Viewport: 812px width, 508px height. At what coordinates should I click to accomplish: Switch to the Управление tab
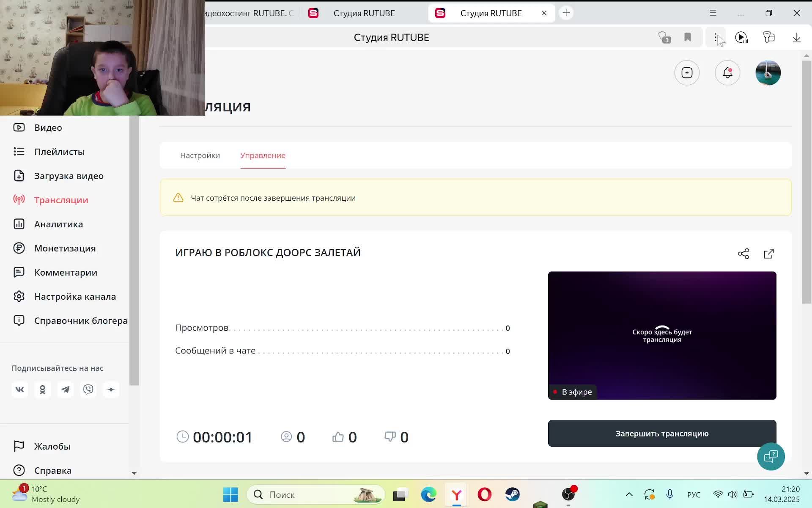(263, 155)
